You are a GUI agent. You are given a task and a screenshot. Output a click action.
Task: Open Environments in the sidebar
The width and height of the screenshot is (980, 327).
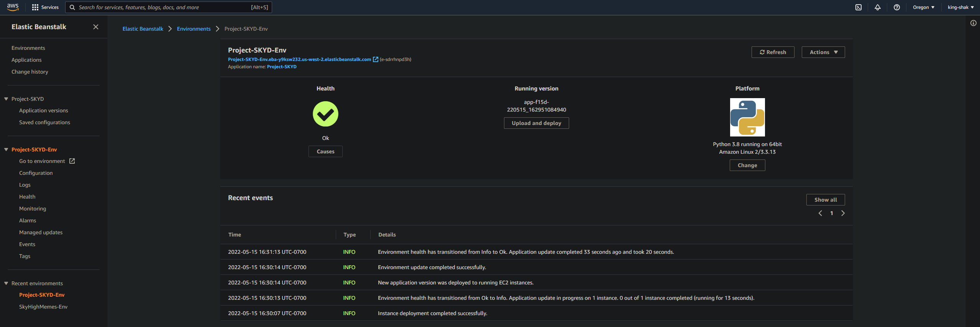click(x=28, y=48)
